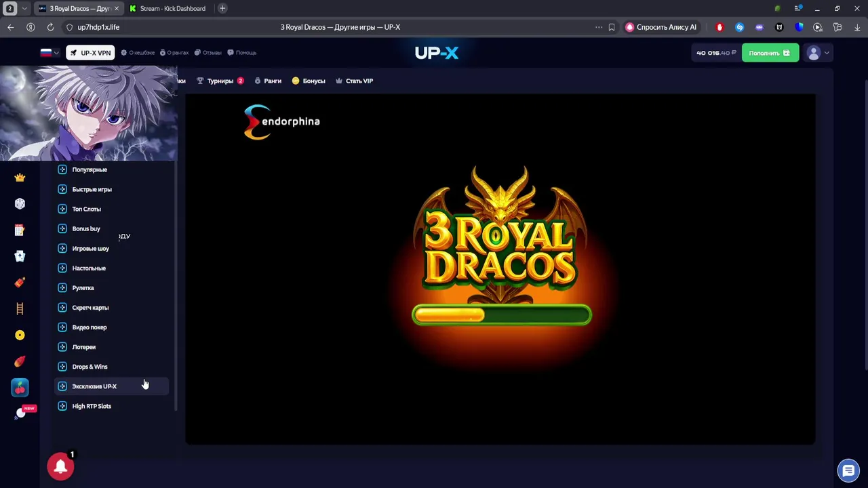This screenshot has height=488, width=868.
Task: Open the О кешбэке link
Action: point(138,53)
